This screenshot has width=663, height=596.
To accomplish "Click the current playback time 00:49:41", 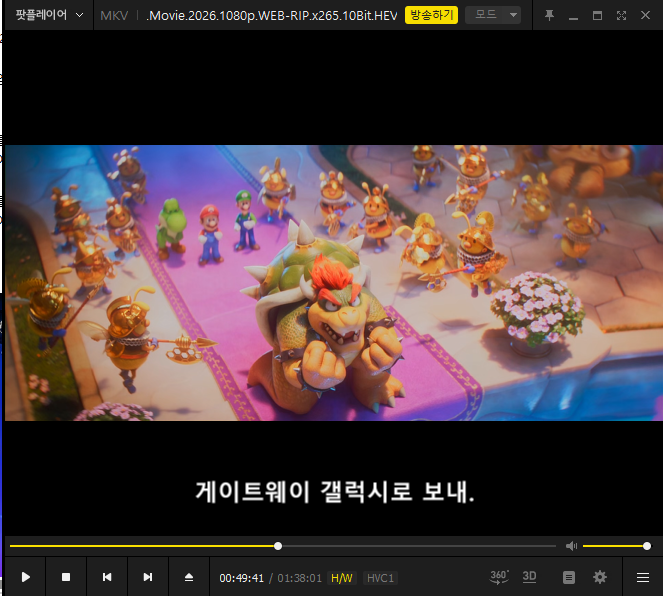I will coord(242,578).
